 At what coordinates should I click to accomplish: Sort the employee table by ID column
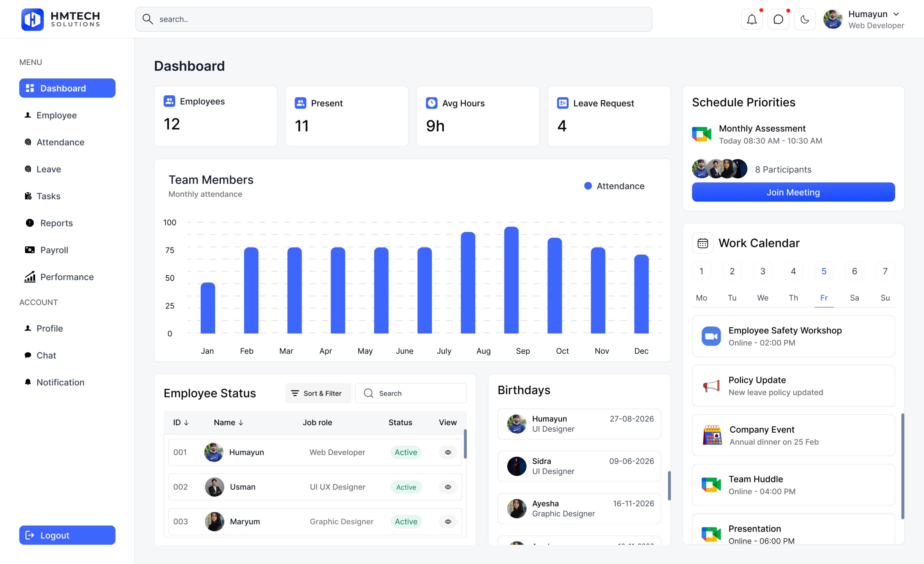point(181,423)
